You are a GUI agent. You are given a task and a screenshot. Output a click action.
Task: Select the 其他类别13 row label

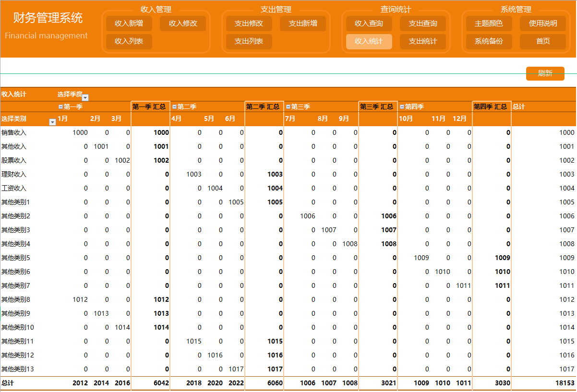(x=18, y=369)
